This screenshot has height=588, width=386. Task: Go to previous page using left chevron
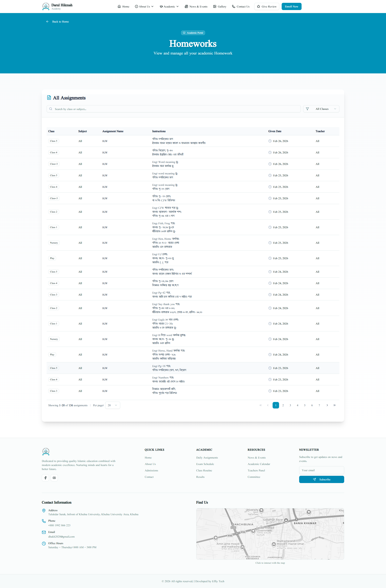(x=268, y=405)
